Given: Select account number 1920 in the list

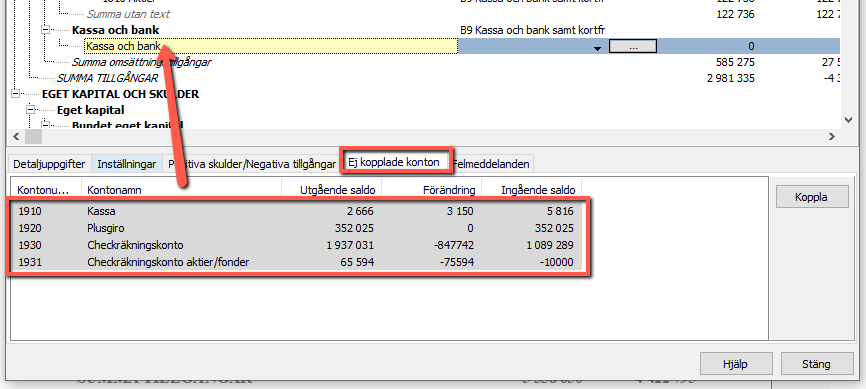Looking at the screenshot, I should click(30, 228).
